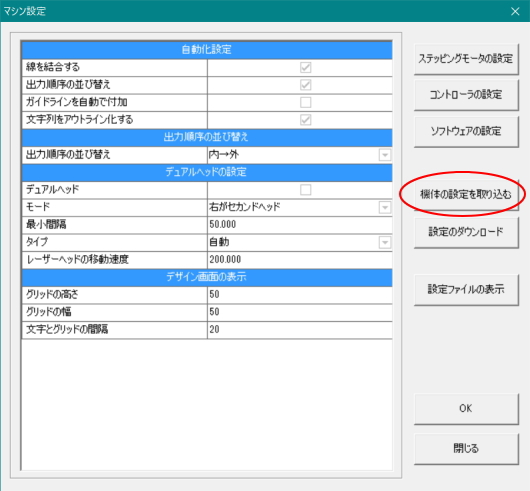Open ソフトウェアの設定 button

[x=466, y=131]
